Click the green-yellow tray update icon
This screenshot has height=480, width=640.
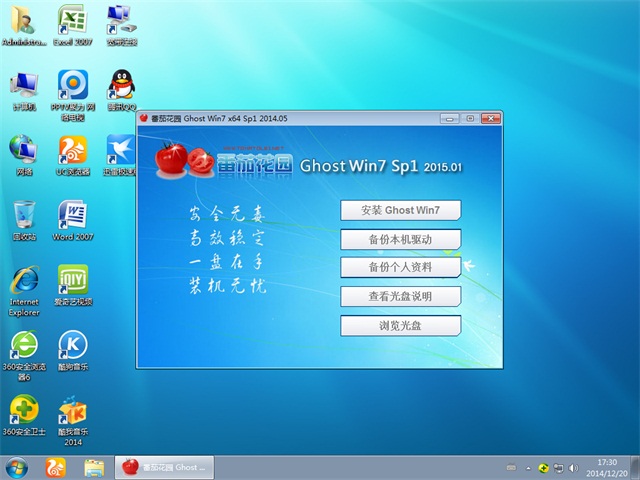coord(543,468)
